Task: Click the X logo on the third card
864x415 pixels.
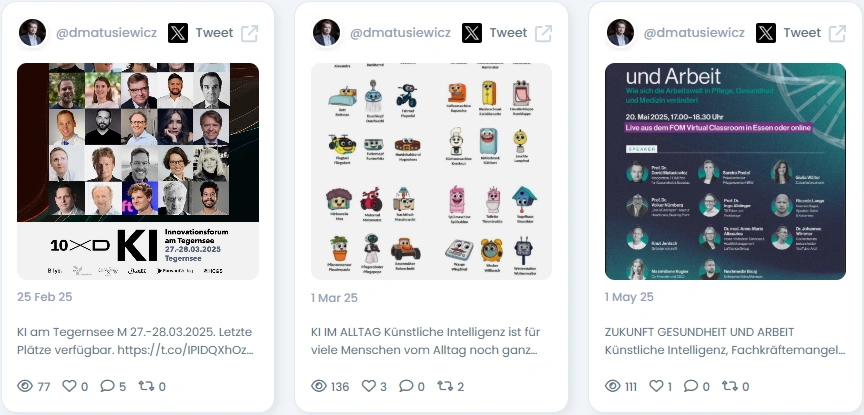Action: (x=765, y=33)
